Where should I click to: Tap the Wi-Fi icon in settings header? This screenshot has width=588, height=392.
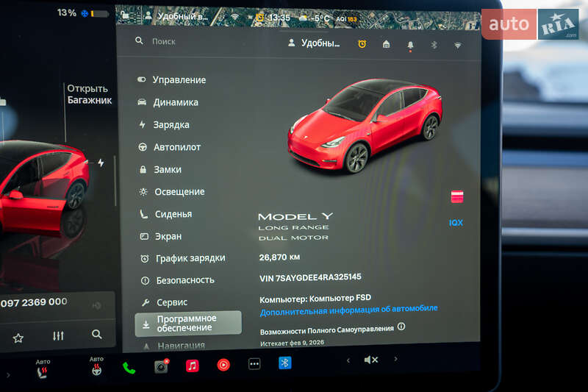[x=457, y=46]
